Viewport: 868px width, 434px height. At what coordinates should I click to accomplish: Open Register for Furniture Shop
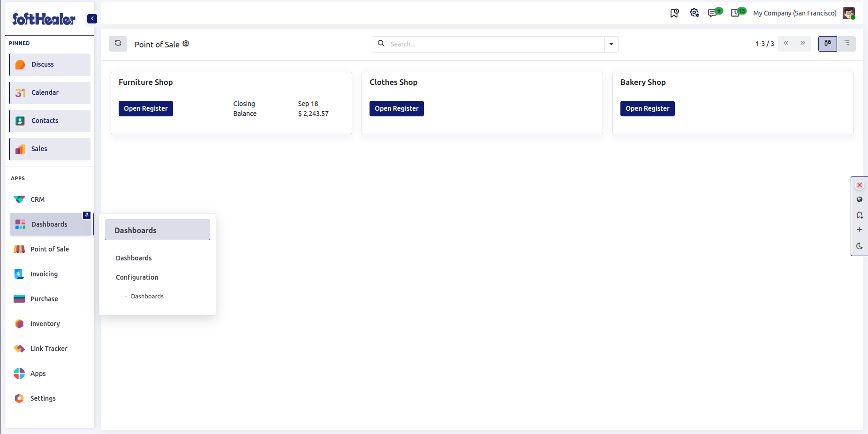tap(146, 108)
